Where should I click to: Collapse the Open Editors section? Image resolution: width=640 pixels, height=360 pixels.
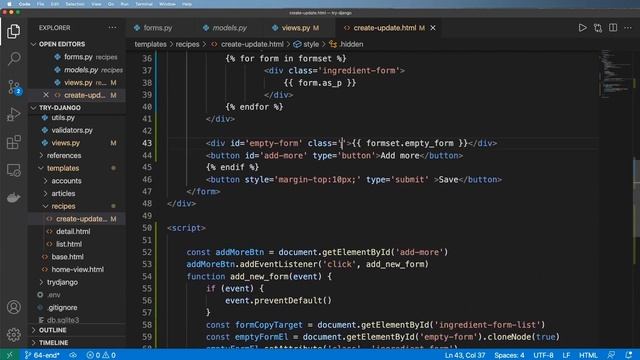coord(62,44)
